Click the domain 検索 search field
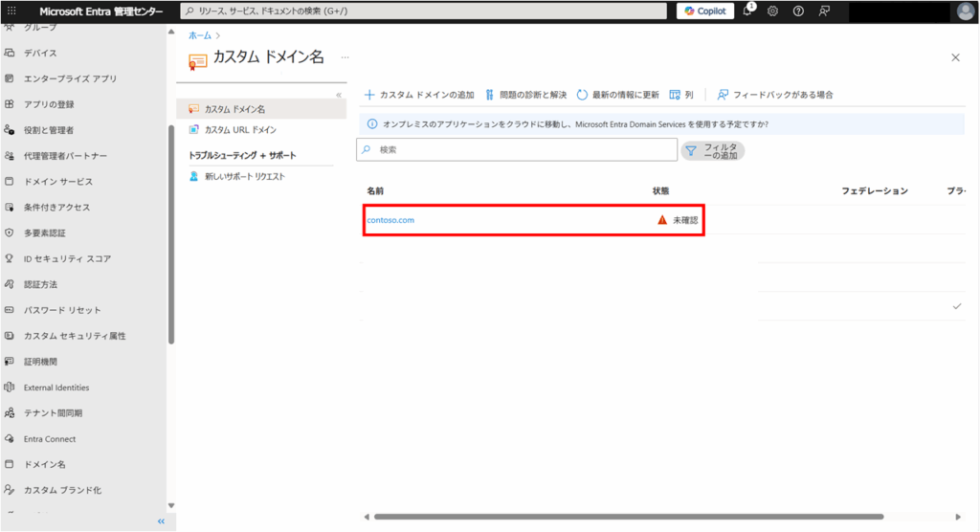The width and height of the screenshot is (980, 532). tap(517, 150)
